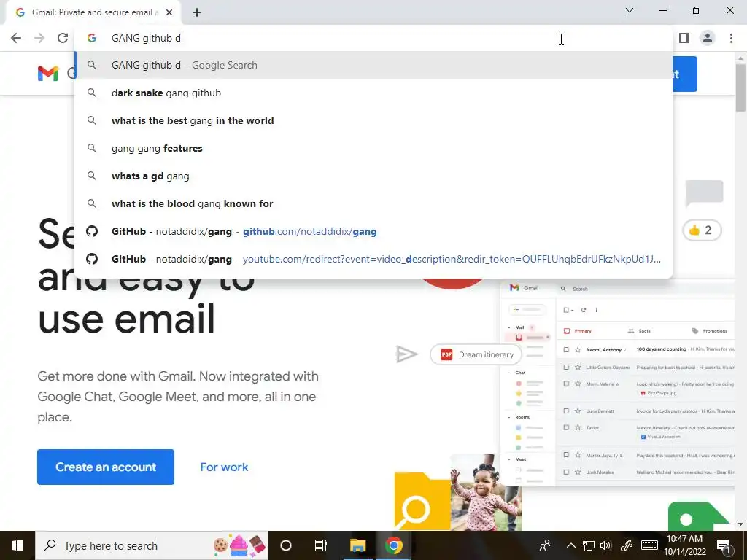Choose 'dark snake gang github' suggestion
747x560 pixels.
373,93
